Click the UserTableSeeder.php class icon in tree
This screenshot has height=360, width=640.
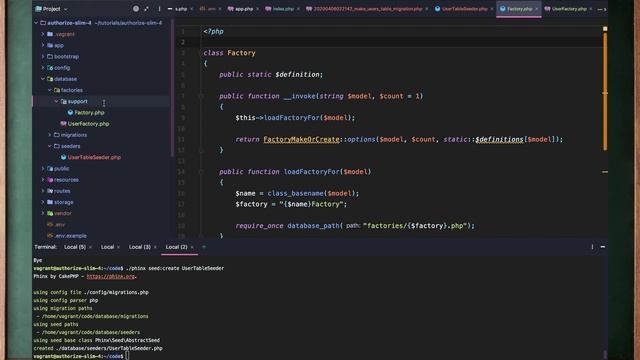[63, 157]
